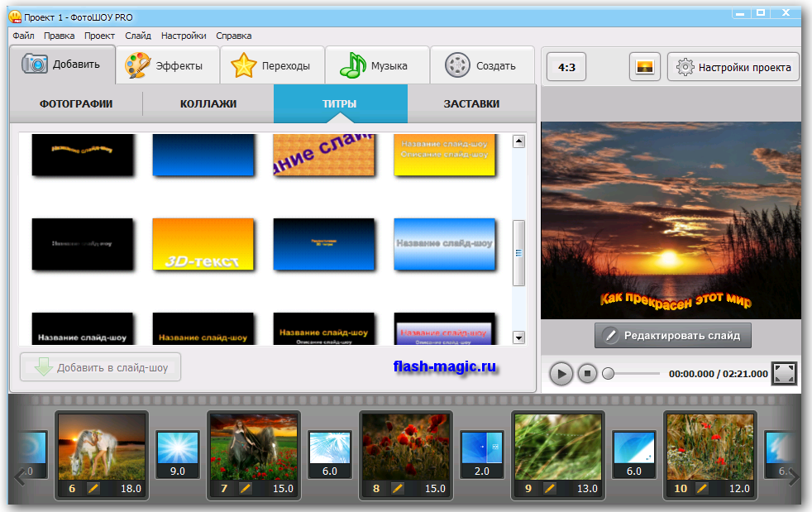Open the Настройки menu
Screen dimensions: 812x512
184,36
